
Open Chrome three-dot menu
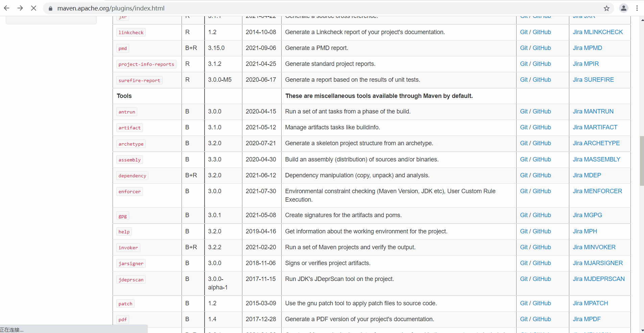click(637, 8)
